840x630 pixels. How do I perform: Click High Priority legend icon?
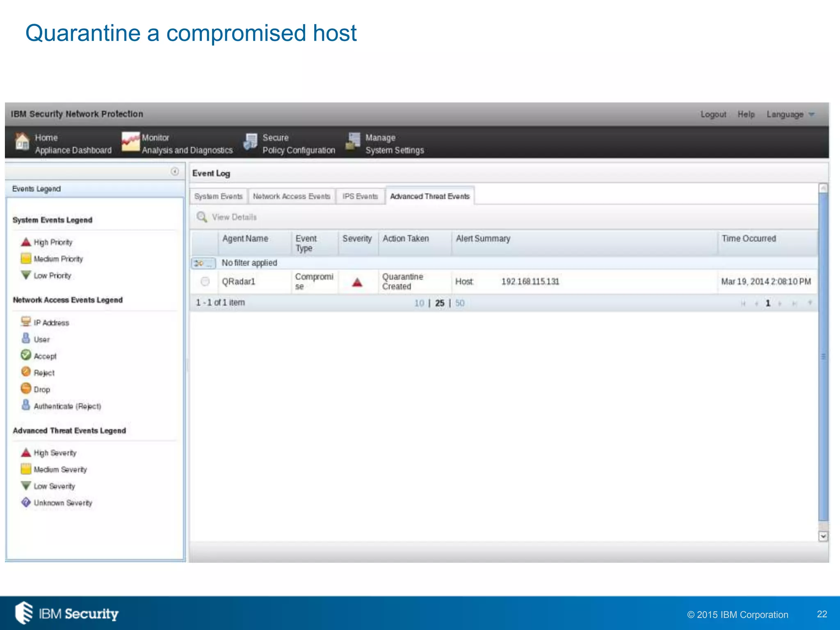26,242
